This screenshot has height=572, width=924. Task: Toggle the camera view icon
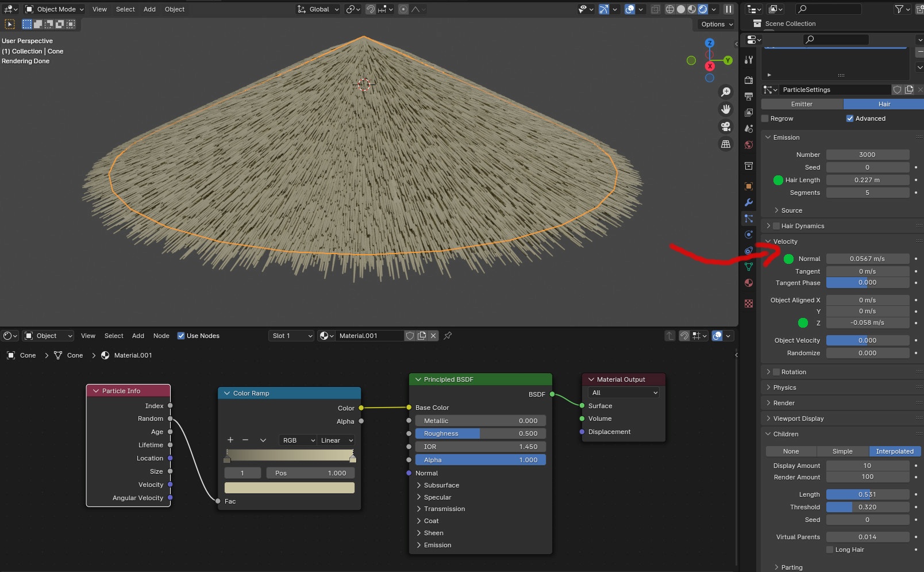click(x=726, y=126)
